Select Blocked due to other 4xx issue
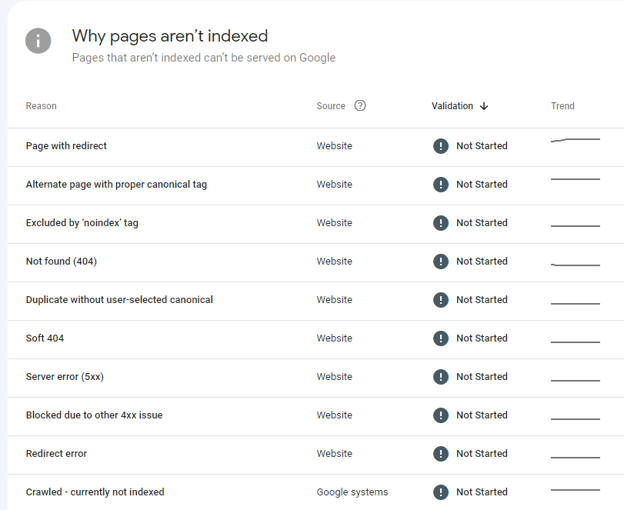Screen dimensions: 624x510 (94, 415)
